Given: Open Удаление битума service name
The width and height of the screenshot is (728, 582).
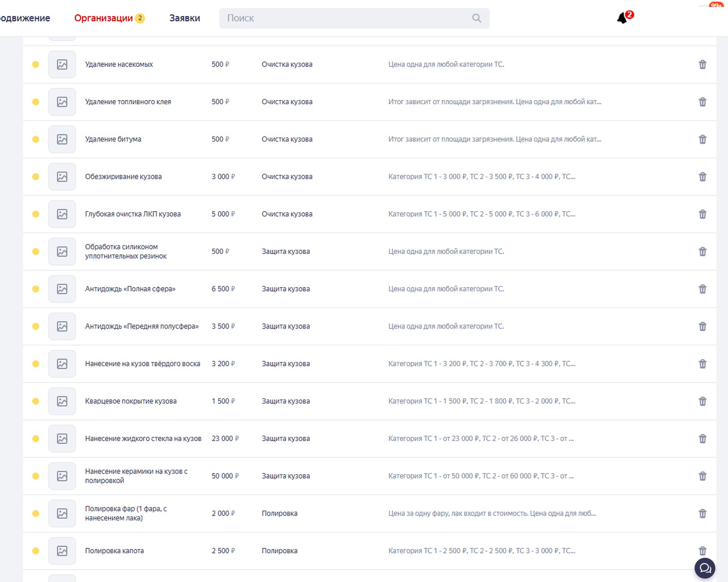Looking at the screenshot, I should (113, 139).
